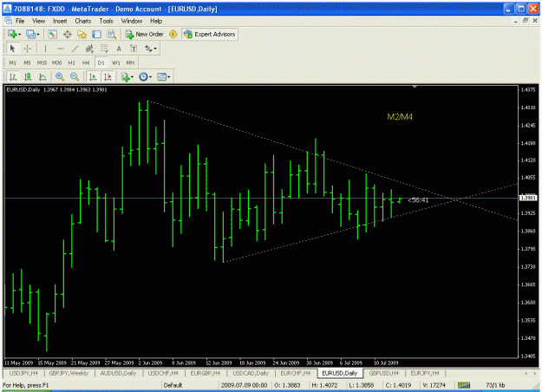The image size is (542, 392).
Task: Switch to GBPUSD,H4 chart tab
Action: point(383,373)
